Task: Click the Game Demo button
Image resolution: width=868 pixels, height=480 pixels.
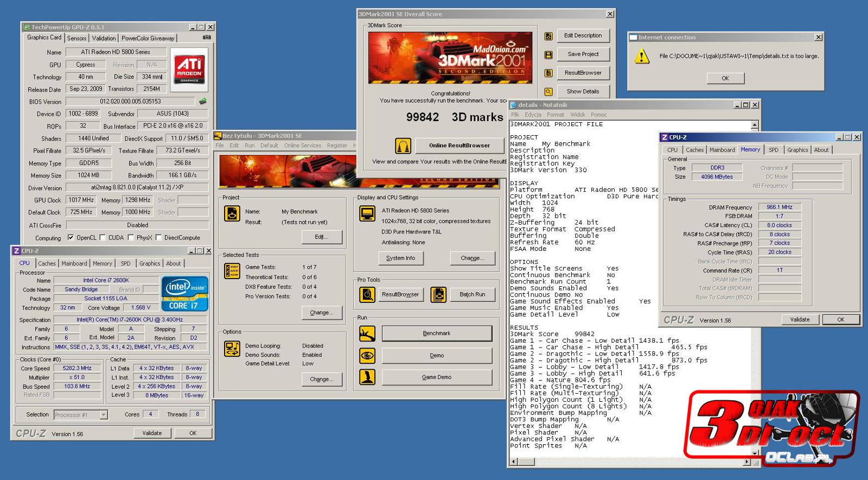Action: coord(437,377)
